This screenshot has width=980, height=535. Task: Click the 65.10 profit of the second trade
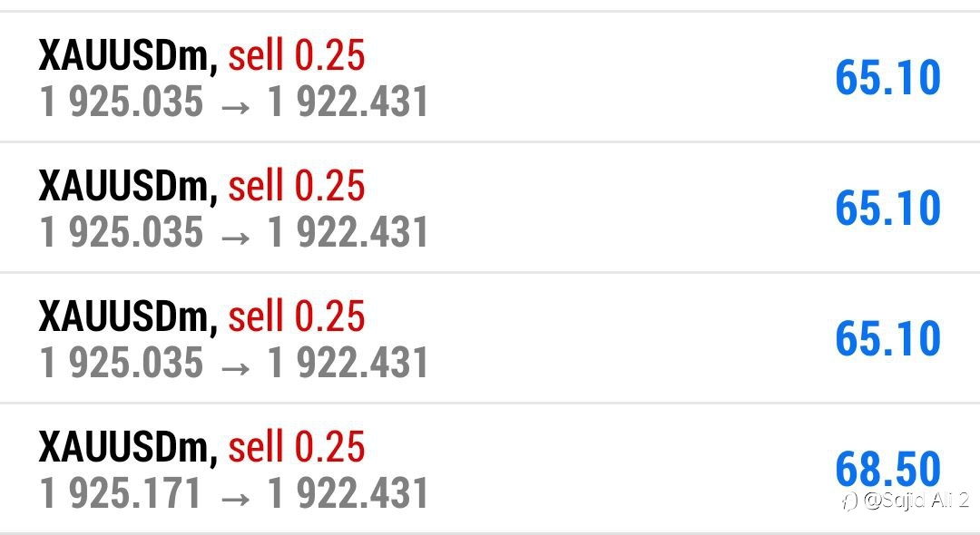click(x=888, y=209)
